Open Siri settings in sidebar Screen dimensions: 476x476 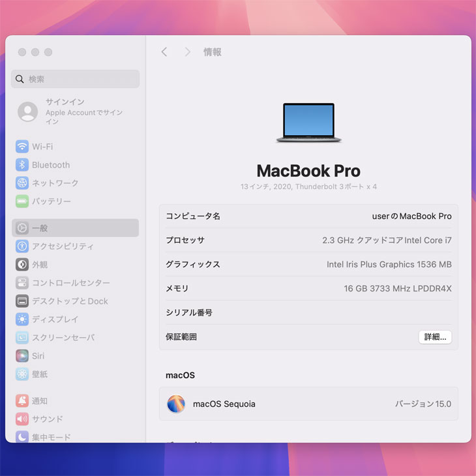coord(38,356)
